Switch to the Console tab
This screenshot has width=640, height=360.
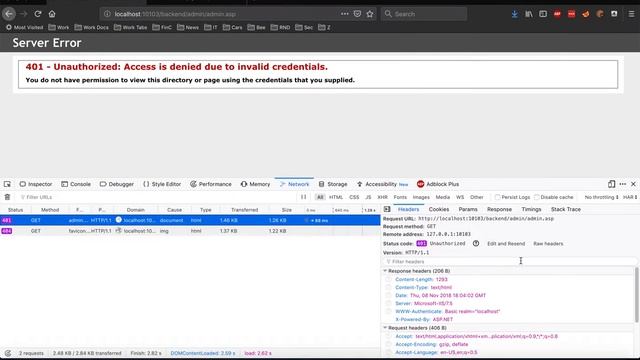tap(76, 184)
